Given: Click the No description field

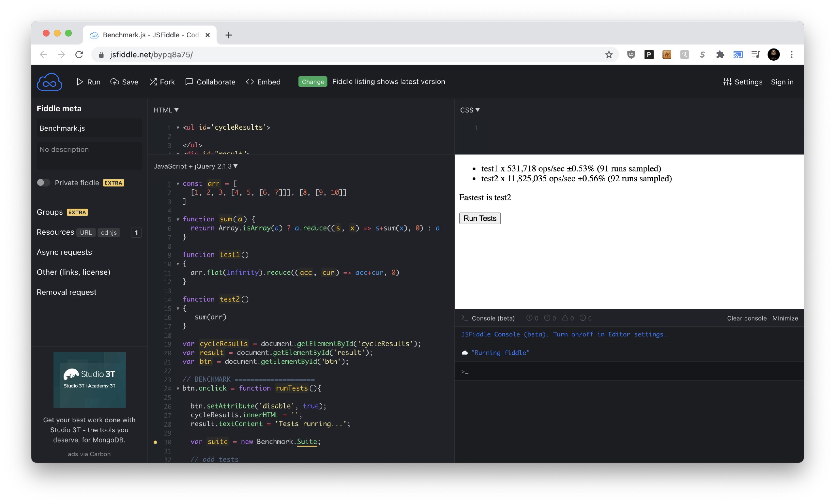Looking at the screenshot, I should pos(89,156).
